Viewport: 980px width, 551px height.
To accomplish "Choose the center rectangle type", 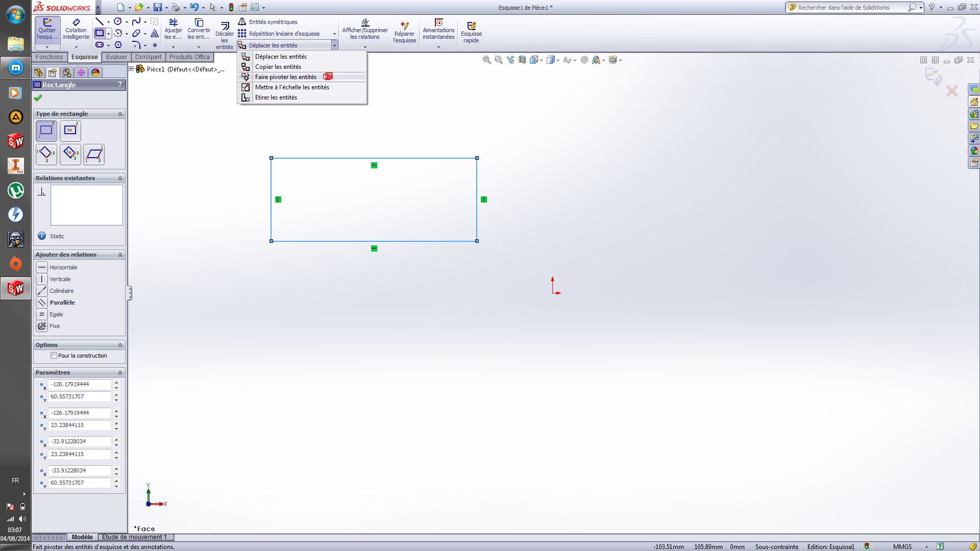I will click(70, 131).
